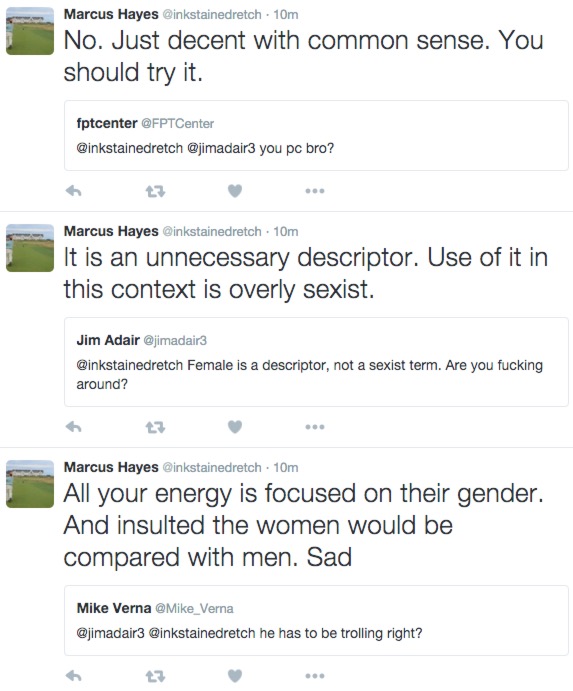Retweet the "All your energy" tweet
The height and width of the screenshot is (691, 573).
[x=155, y=676]
